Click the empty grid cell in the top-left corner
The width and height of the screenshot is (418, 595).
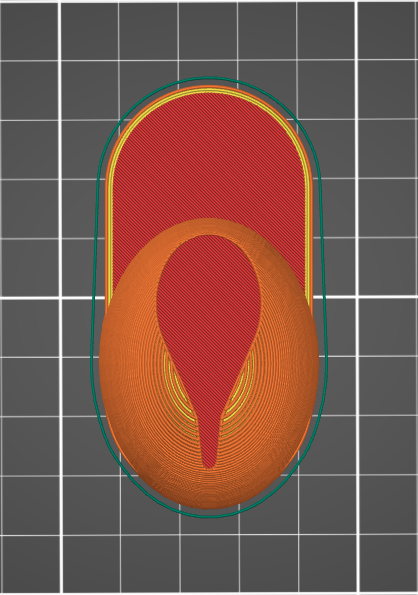30,31
